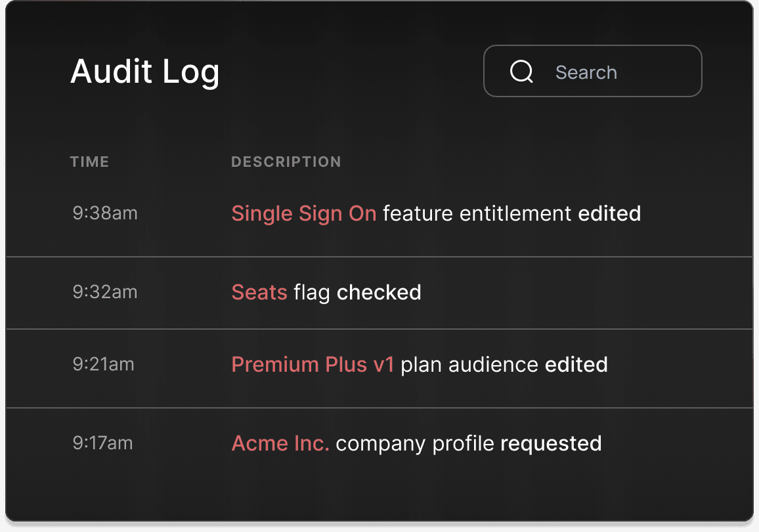Open the Acme Inc. company link
The width and height of the screenshot is (759, 532).
tap(280, 443)
